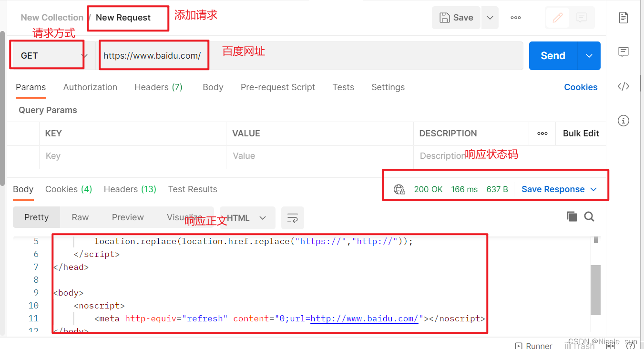This screenshot has width=644, height=349.
Task: Open the request Headers (7) tab
Action: coord(159,87)
